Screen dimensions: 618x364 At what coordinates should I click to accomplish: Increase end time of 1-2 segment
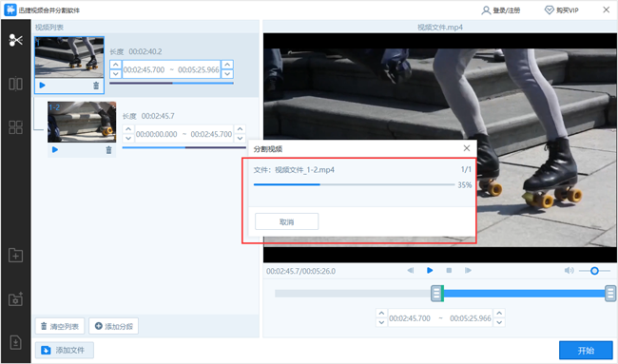[240, 129]
